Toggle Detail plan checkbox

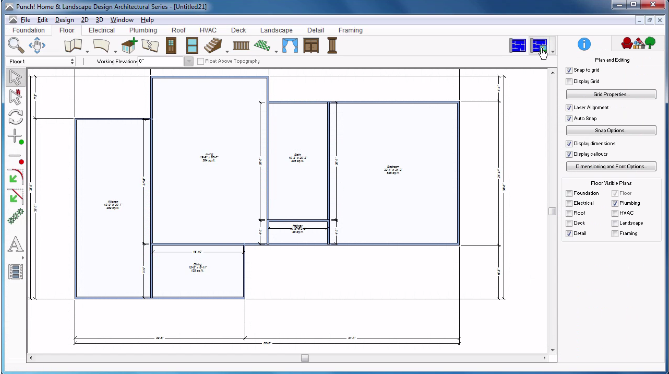[x=569, y=233]
